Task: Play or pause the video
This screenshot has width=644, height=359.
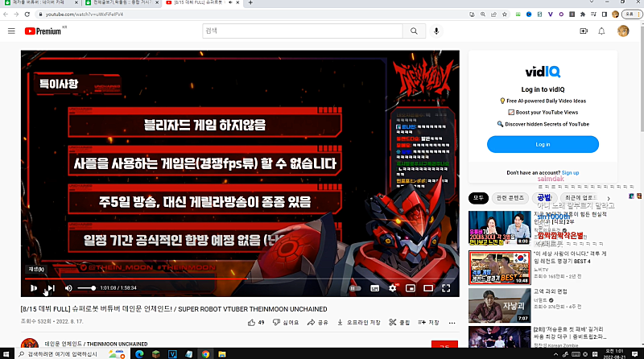Action: (x=34, y=288)
